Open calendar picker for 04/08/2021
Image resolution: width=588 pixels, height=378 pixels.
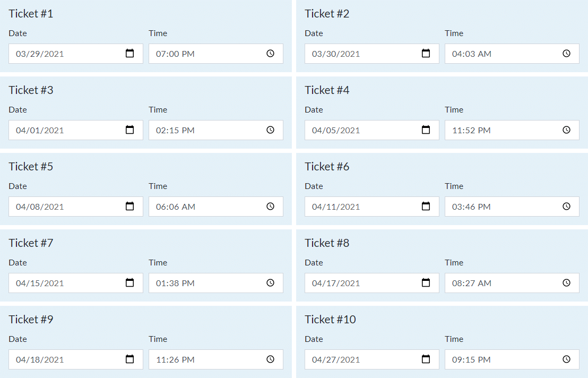pyautogui.click(x=129, y=206)
